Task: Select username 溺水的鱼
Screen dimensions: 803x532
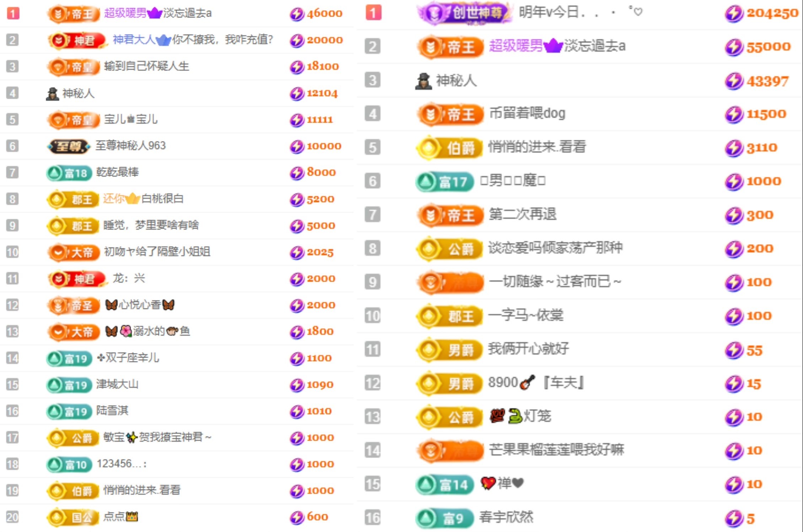Action: click(148, 331)
